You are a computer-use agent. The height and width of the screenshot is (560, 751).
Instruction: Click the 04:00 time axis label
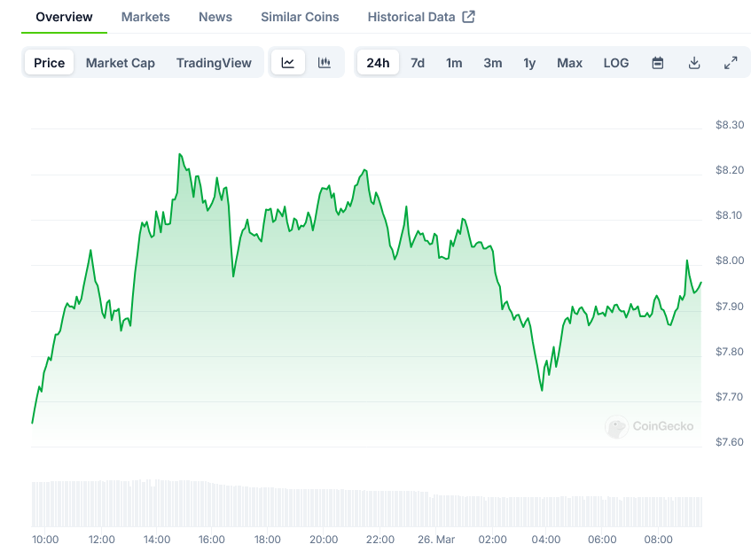tap(546, 540)
